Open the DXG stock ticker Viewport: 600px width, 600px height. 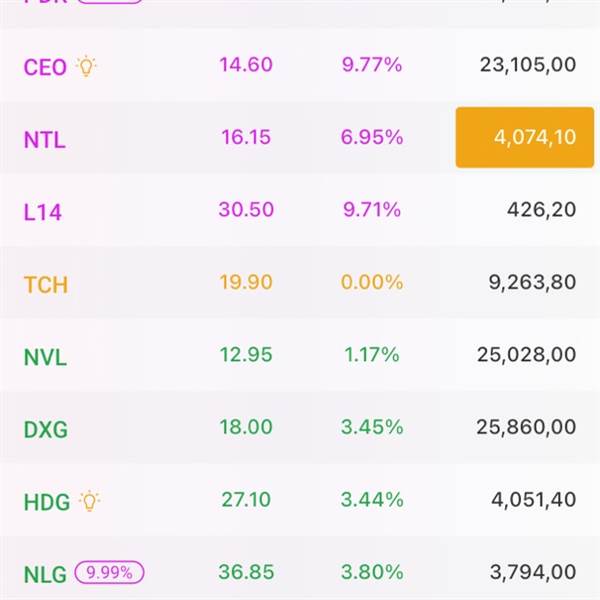pos(46,429)
